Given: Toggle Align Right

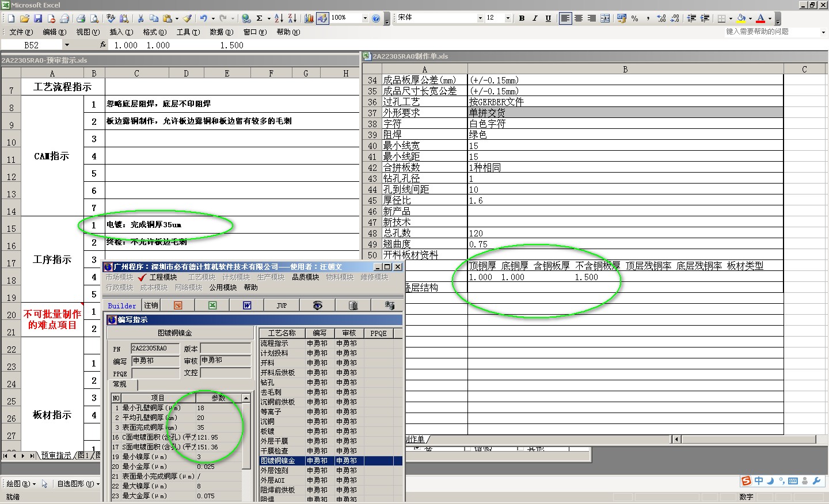Looking at the screenshot, I should [591, 18].
